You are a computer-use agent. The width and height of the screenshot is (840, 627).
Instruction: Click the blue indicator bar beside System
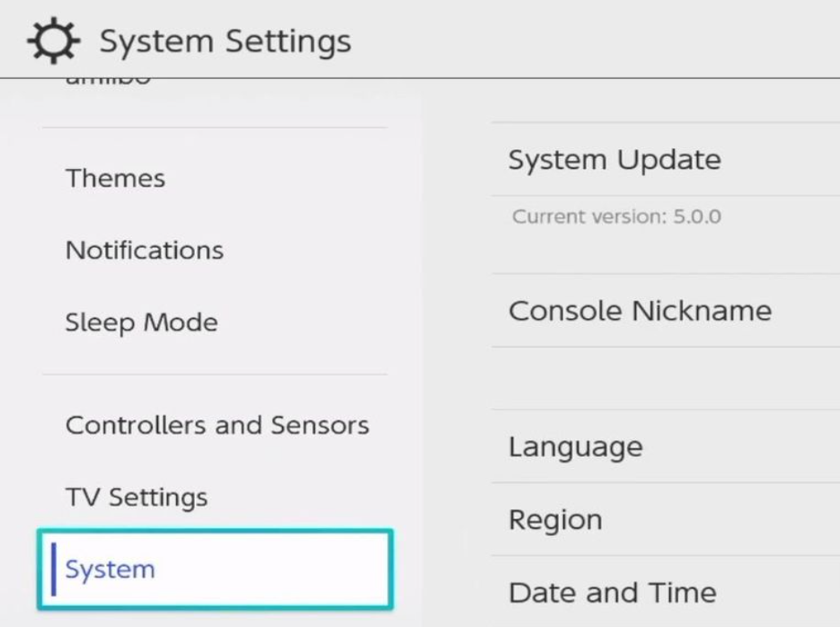click(54, 570)
